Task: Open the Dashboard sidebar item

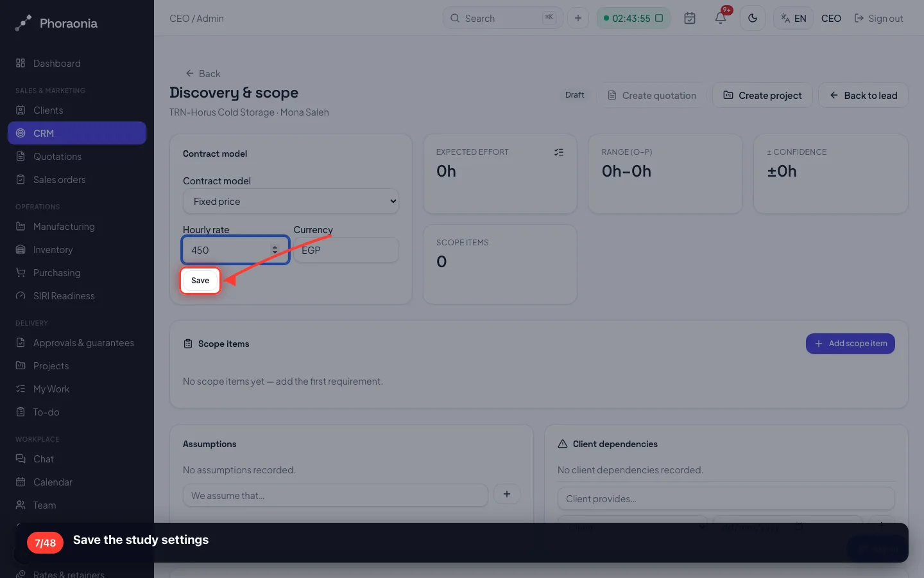Action: 77,64
